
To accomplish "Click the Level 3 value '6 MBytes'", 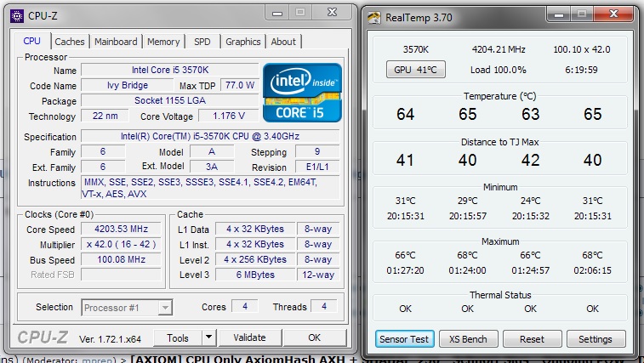I will [255, 275].
